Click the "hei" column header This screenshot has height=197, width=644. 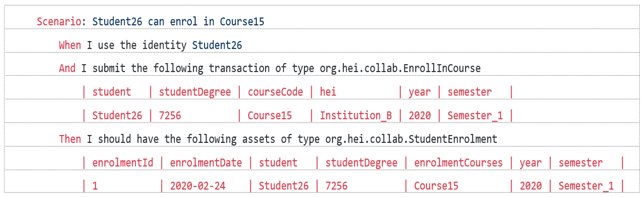coord(328,92)
